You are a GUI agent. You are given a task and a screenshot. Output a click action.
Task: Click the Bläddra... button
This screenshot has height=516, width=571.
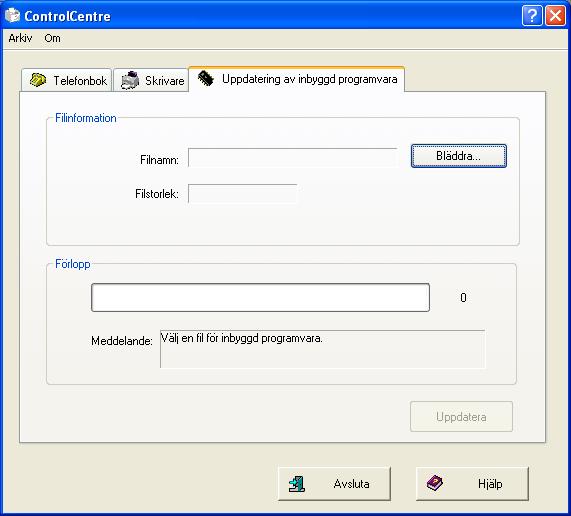458,156
